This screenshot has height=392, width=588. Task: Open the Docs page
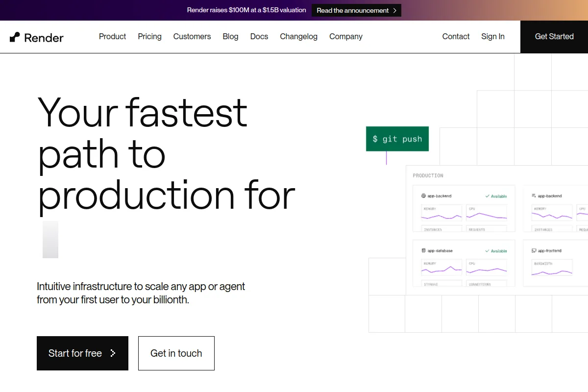259,37
